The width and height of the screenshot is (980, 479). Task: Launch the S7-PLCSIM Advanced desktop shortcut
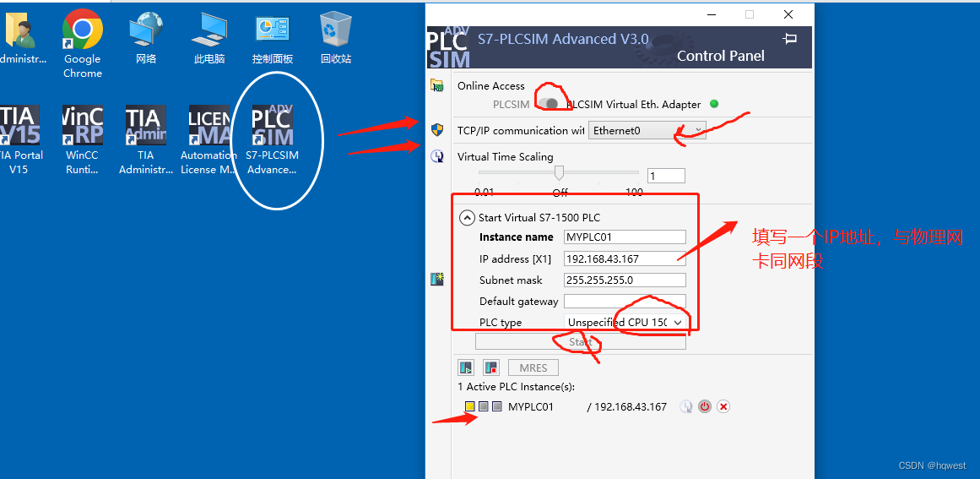tap(272, 140)
